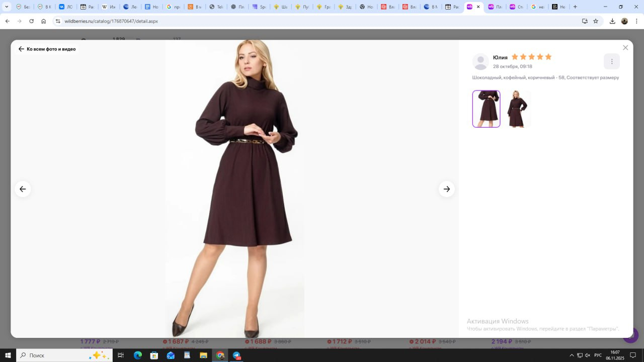Go to next review photo with right arrow

446,189
